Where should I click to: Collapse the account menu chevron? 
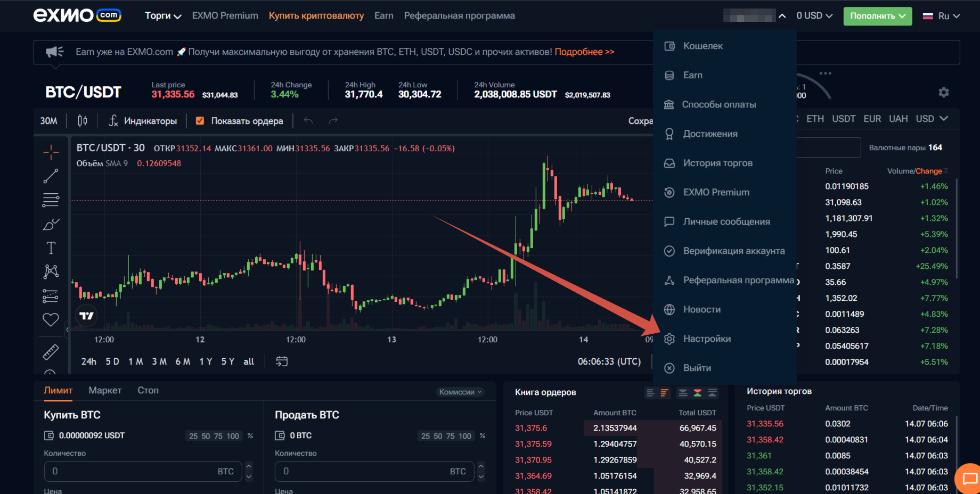782,16
